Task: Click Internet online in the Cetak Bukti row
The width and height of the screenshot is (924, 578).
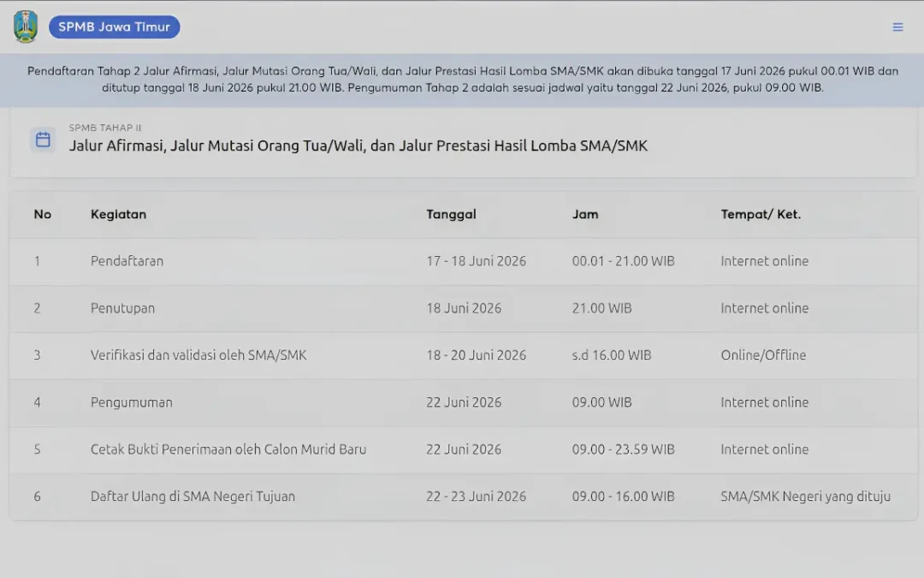Action: pyautogui.click(x=764, y=450)
